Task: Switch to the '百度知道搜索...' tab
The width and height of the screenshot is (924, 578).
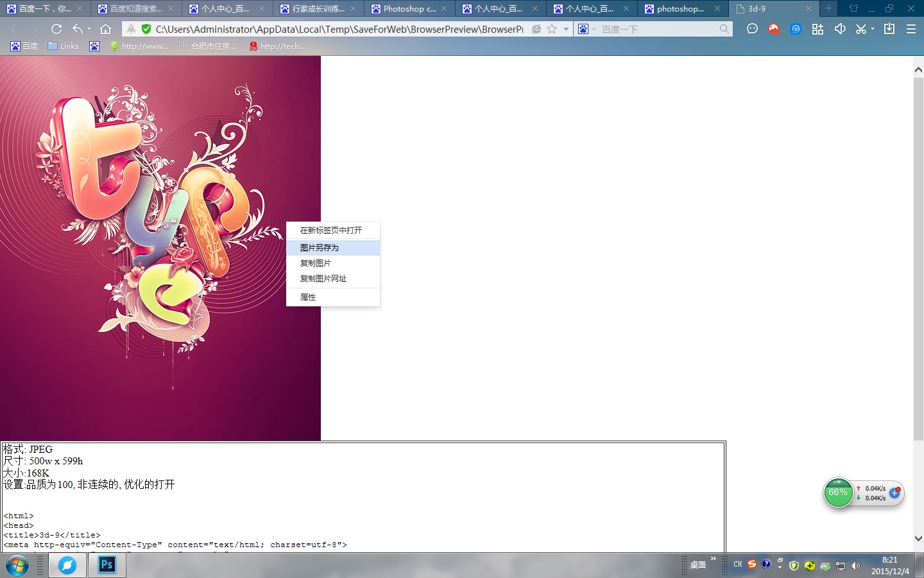Action: [136, 9]
